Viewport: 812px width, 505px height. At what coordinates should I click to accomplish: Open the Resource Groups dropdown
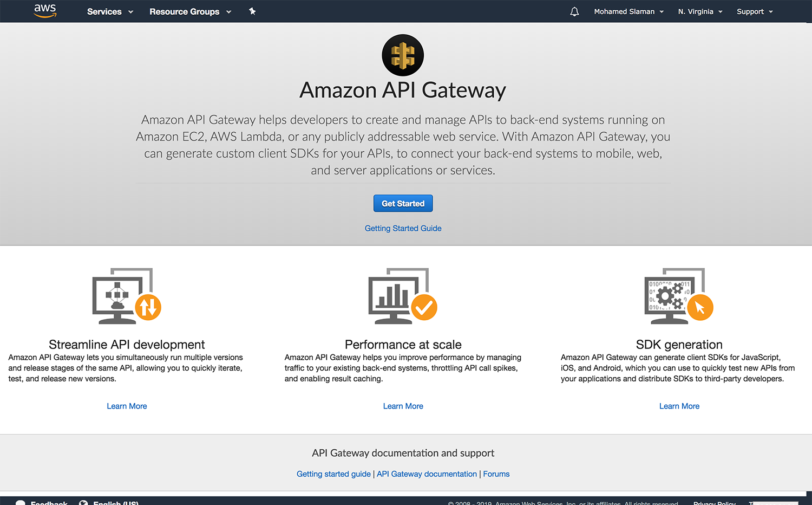point(190,11)
